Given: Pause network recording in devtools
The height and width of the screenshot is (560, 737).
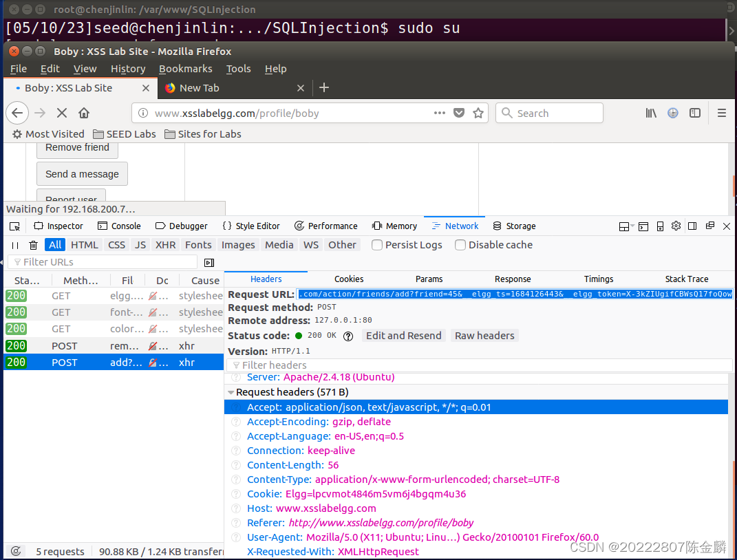Looking at the screenshot, I should click(15, 245).
